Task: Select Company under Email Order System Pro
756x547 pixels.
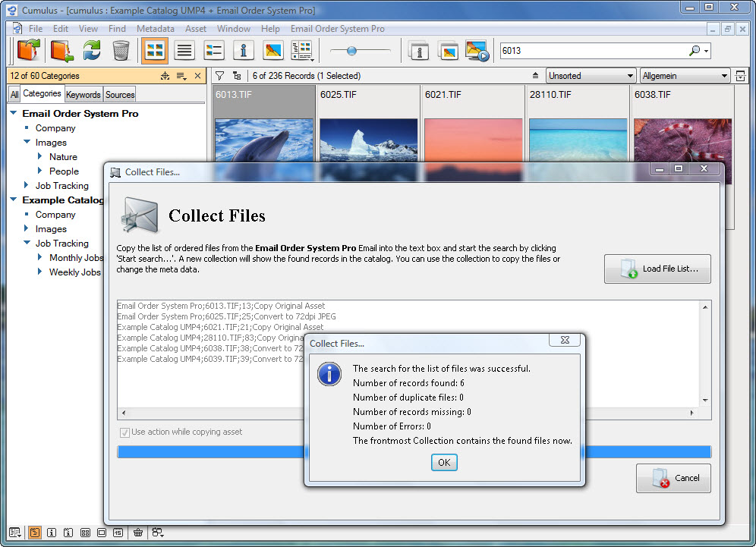Action: click(x=55, y=128)
